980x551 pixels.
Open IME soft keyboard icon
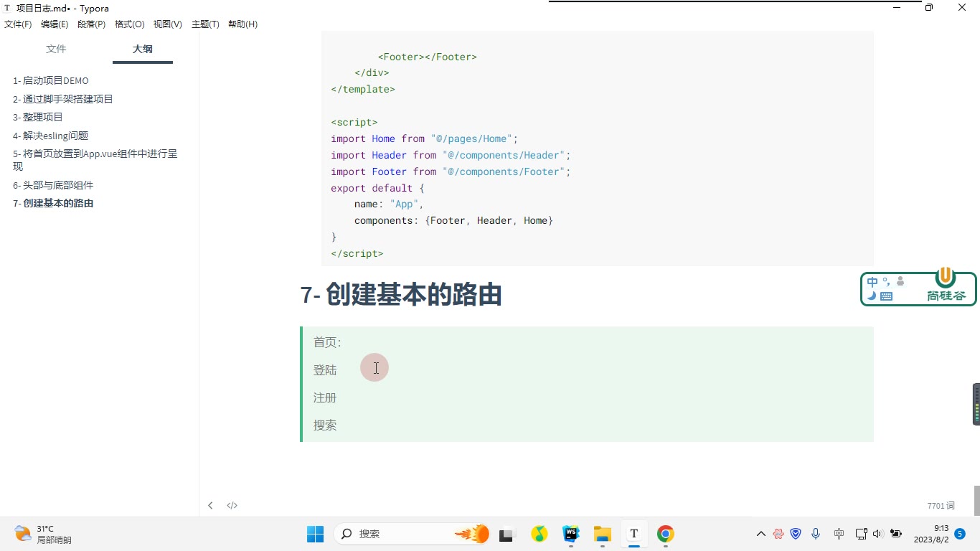point(886,296)
